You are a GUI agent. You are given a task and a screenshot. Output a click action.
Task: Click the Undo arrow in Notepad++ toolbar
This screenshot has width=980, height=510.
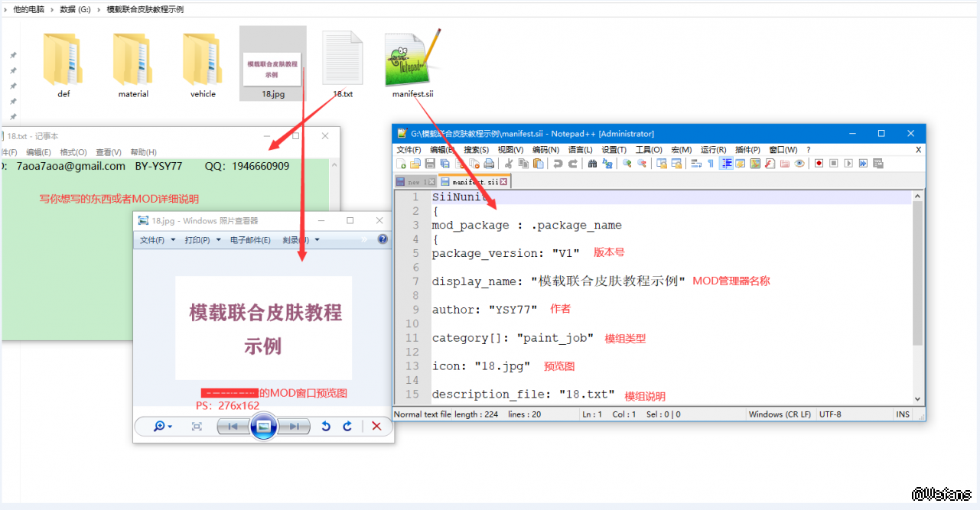(558, 164)
